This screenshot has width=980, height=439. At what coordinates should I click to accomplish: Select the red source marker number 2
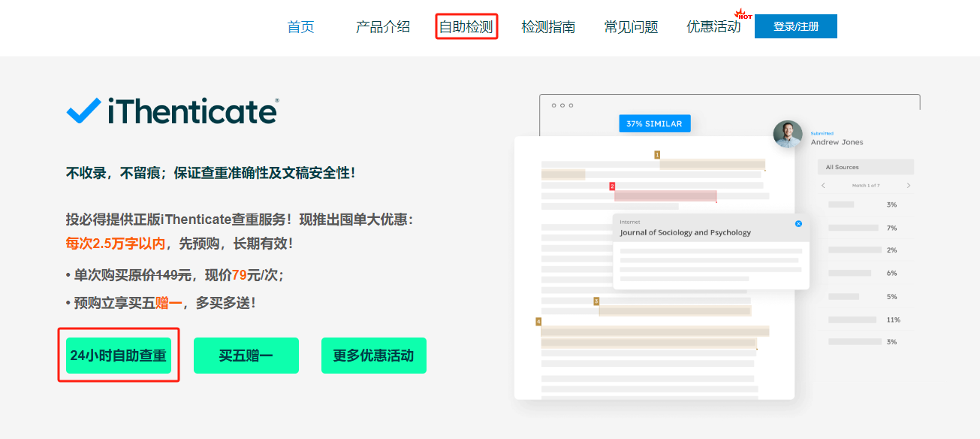point(612,186)
